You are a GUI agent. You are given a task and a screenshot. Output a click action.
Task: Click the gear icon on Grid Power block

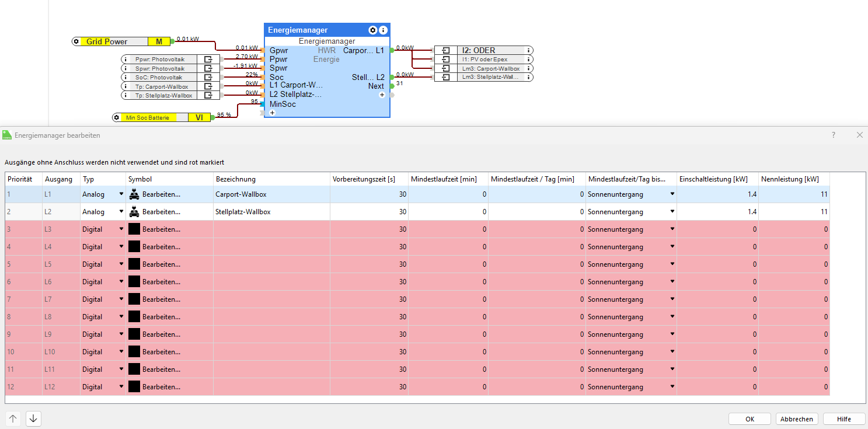click(x=76, y=41)
